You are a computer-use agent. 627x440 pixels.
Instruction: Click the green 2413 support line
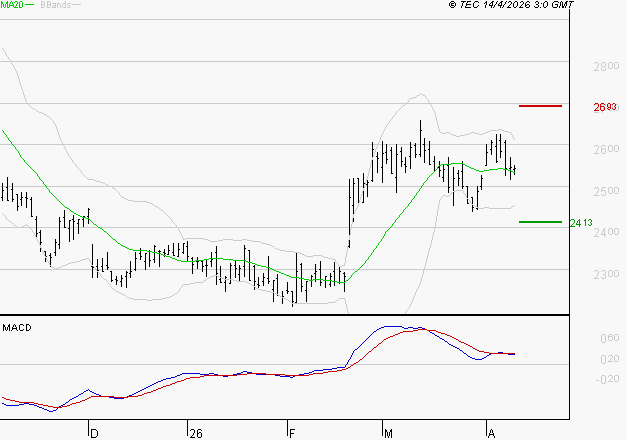(541, 222)
